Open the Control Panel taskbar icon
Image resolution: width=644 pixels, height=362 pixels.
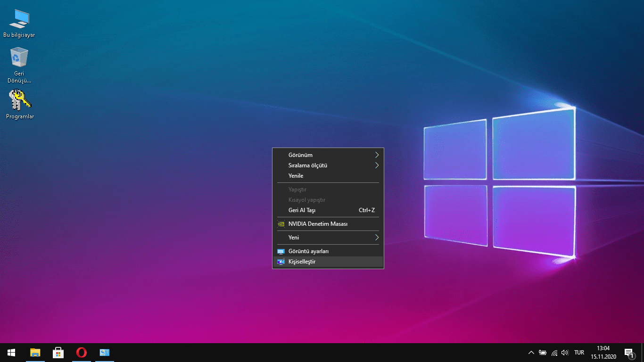104,353
